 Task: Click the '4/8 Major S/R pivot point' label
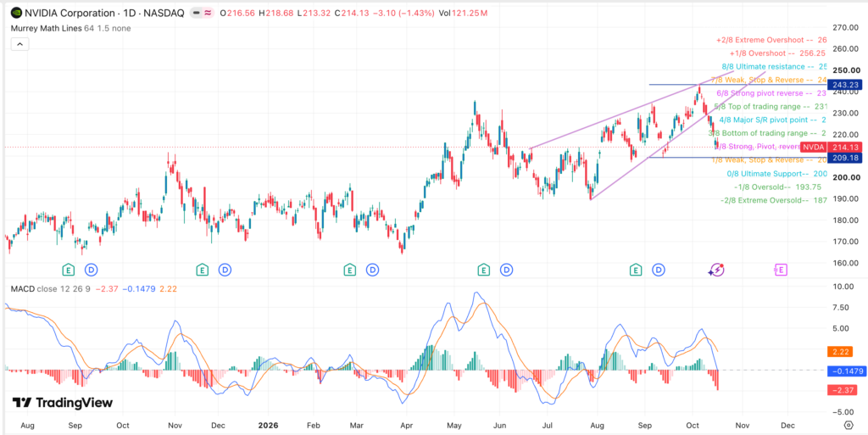point(773,120)
